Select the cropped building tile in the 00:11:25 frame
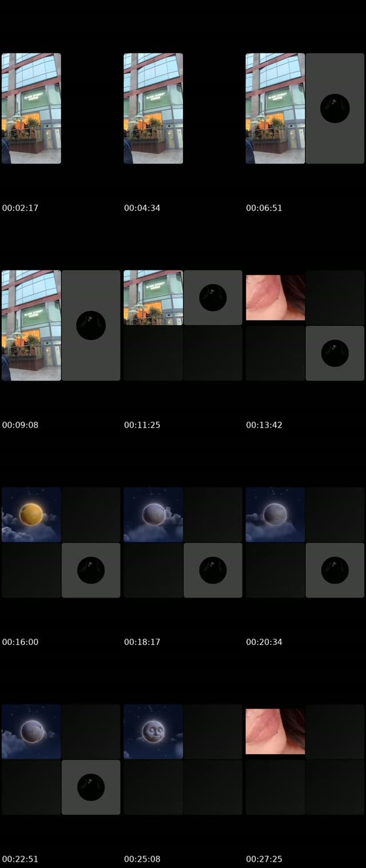The height and width of the screenshot is (868, 366). (153, 297)
